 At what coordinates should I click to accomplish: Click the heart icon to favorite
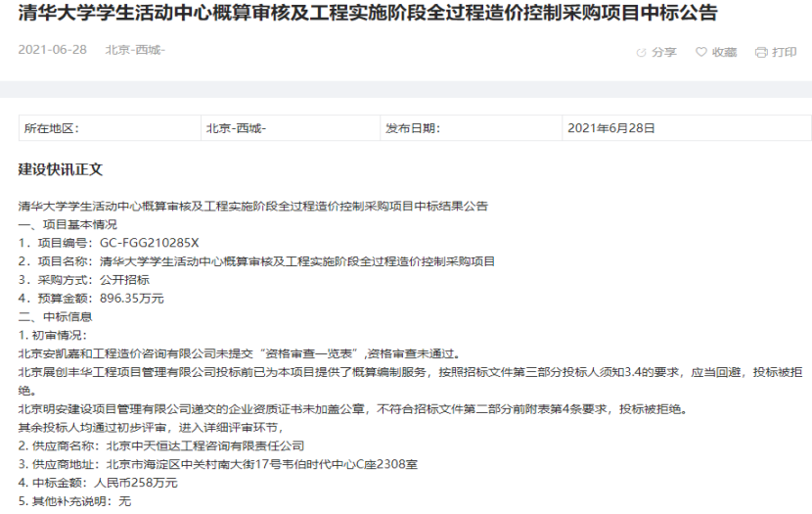700,52
